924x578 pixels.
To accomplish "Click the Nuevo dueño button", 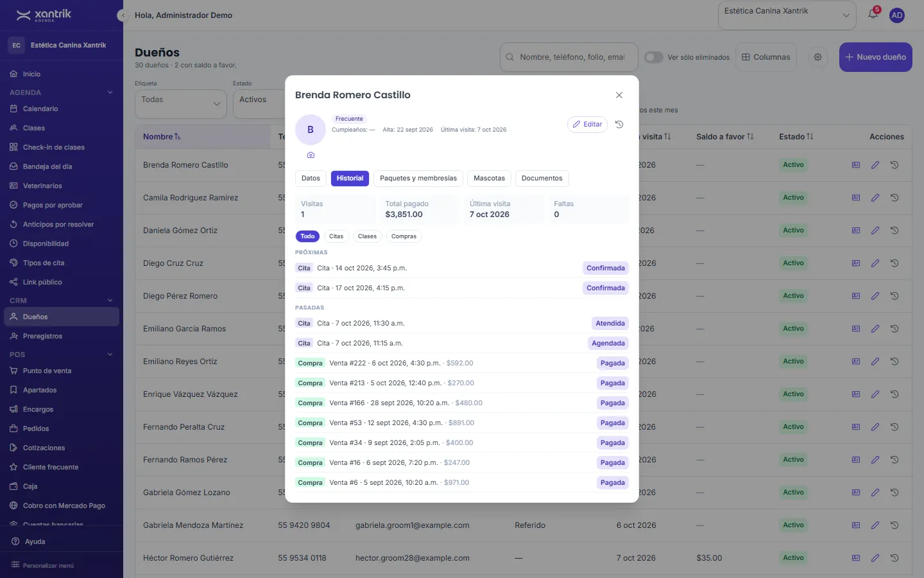I will click(x=875, y=57).
